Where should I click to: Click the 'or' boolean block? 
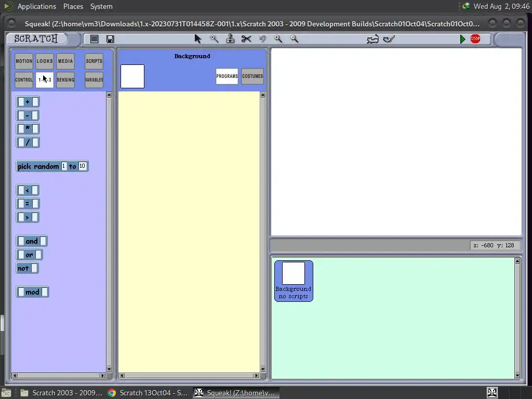click(x=29, y=255)
